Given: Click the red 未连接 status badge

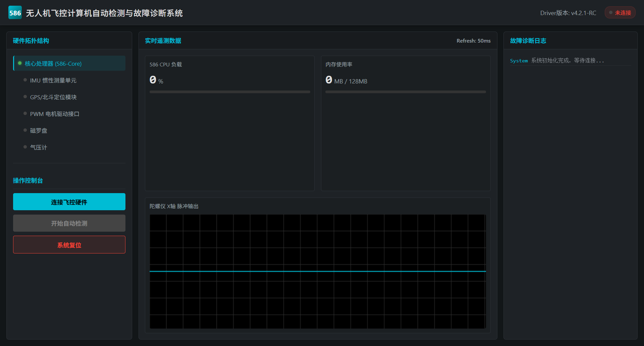Looking at the screenshot, I should coord(620,13).
